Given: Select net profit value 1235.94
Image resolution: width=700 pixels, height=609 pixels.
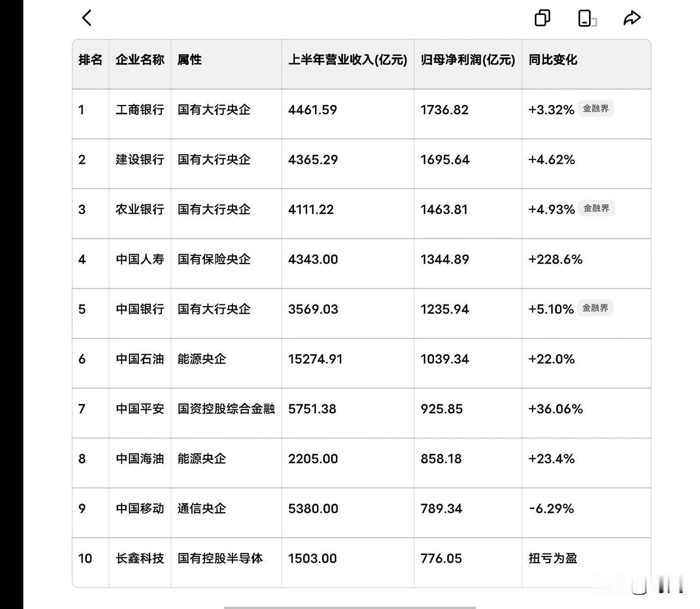Looking at the screenshot, I should pyautogui.click(x=445, y=309).
